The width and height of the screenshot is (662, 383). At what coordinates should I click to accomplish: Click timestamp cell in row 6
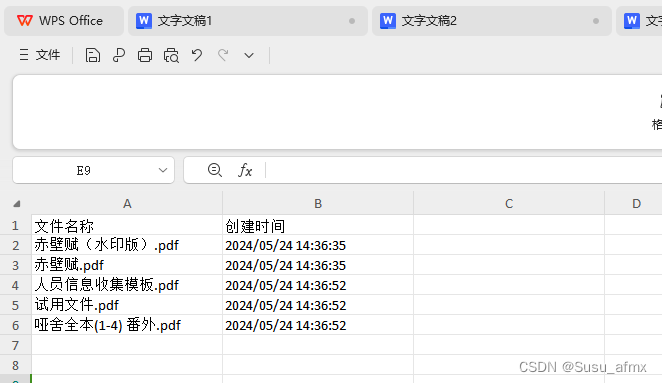pos(318,325)
